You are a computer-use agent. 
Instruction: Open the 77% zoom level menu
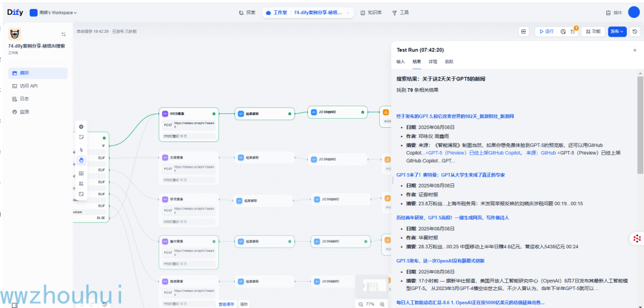370,304
